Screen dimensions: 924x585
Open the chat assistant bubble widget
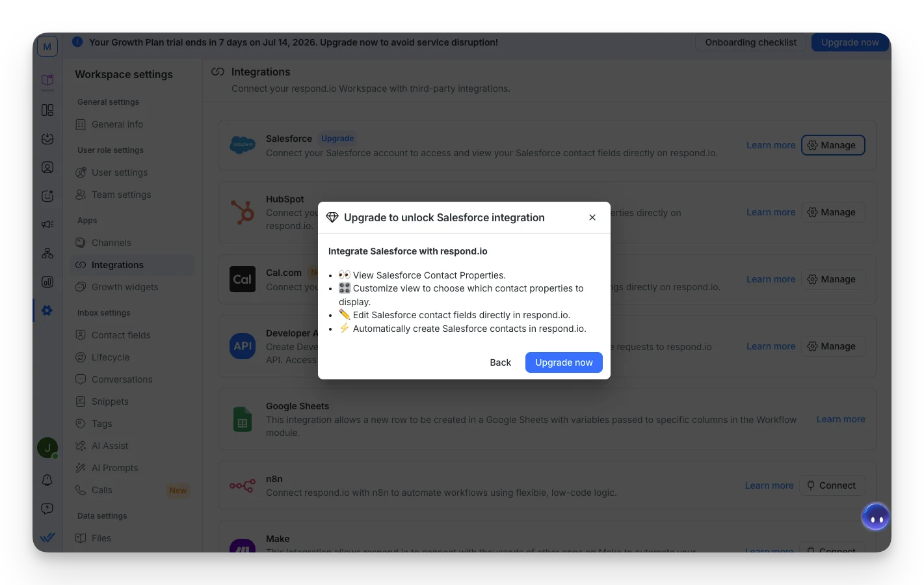[875, 518]
